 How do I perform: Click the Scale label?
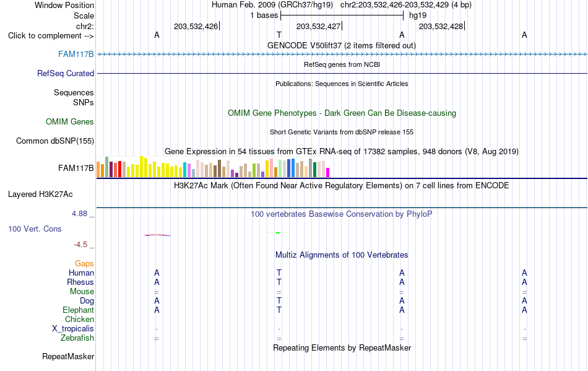point(84,15)
